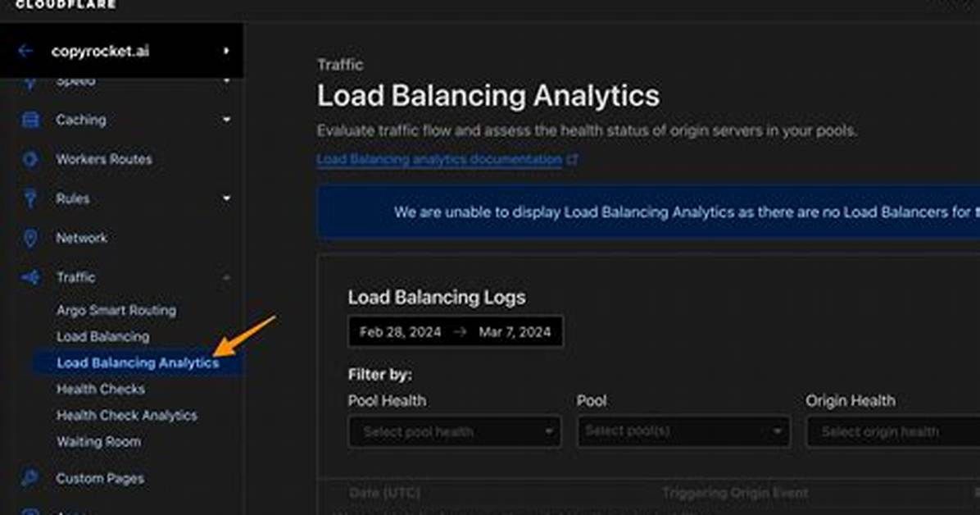Screen dimensions: 980x515
Task: Click the Cloudflare logo
Action: click(66, 4)
